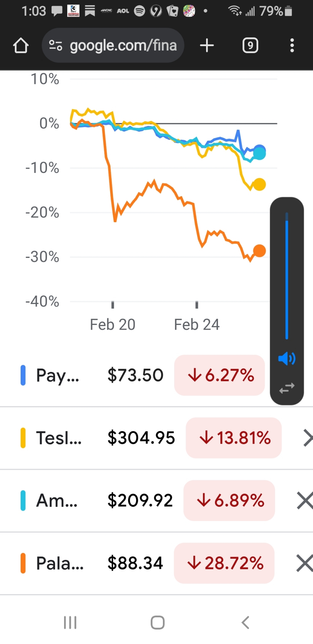Open Android recent apps button
This screenshot has width=313, height=644.
pyautogui.click(x=70, y=622)
